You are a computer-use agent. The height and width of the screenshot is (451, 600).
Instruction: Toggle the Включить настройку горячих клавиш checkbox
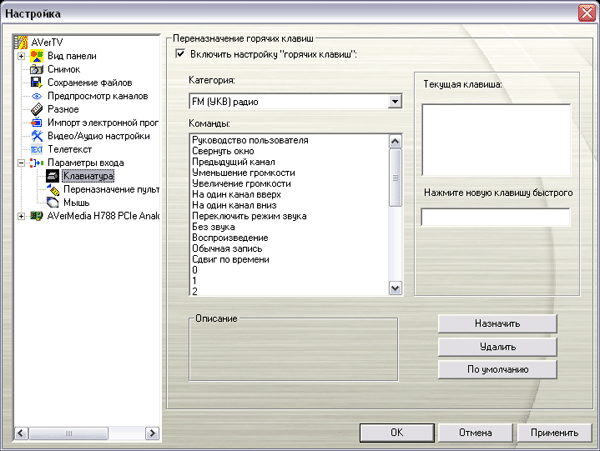pyautogui.click(x=180, y=54)
